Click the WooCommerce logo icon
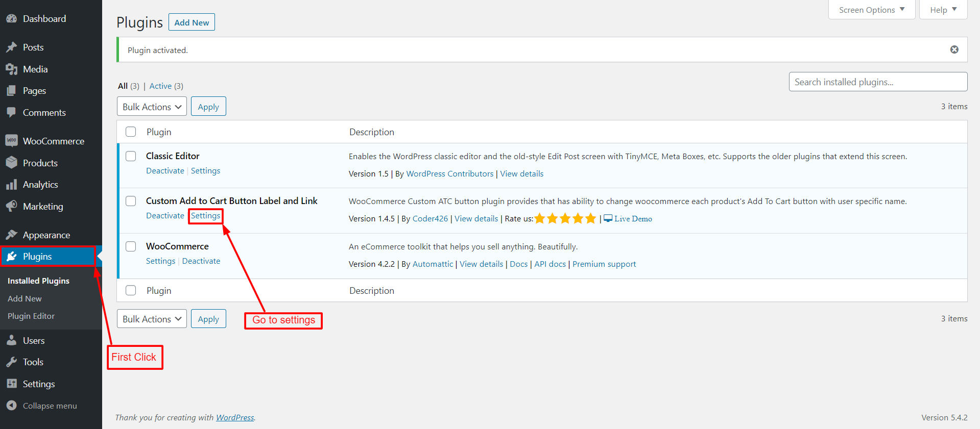This screenshot has height=429, width=980. tap(12, 141)
